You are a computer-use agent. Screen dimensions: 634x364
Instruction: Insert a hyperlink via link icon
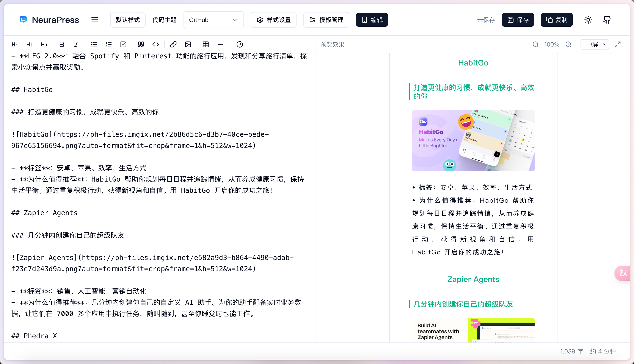(x=173, y=45)
